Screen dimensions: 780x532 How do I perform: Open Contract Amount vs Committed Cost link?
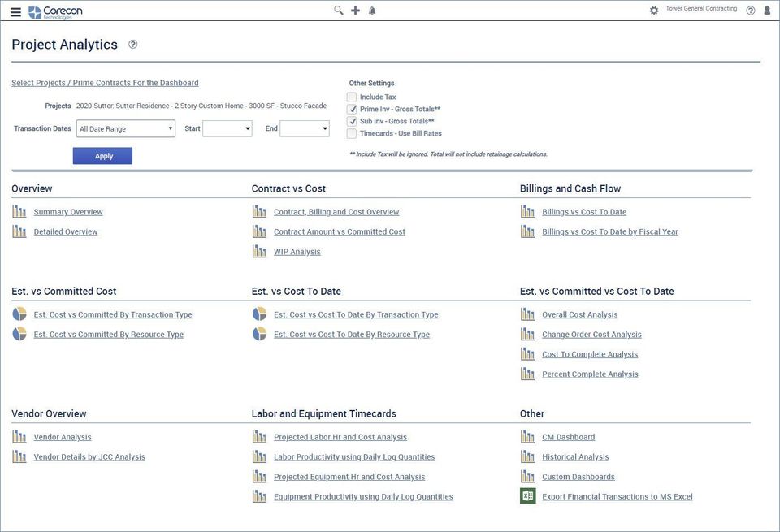coord(340,231)
